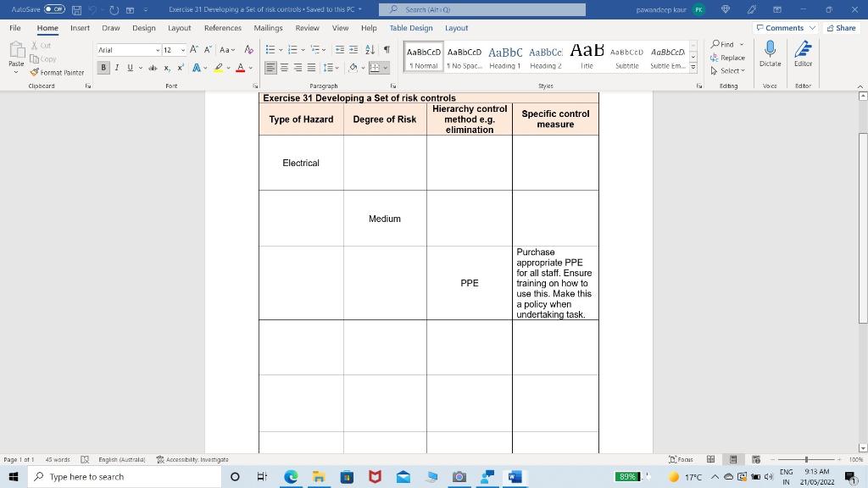Toggle bullet list formatting
The width and height of the screenshot is (868, 488).
(x=270, y=49)
